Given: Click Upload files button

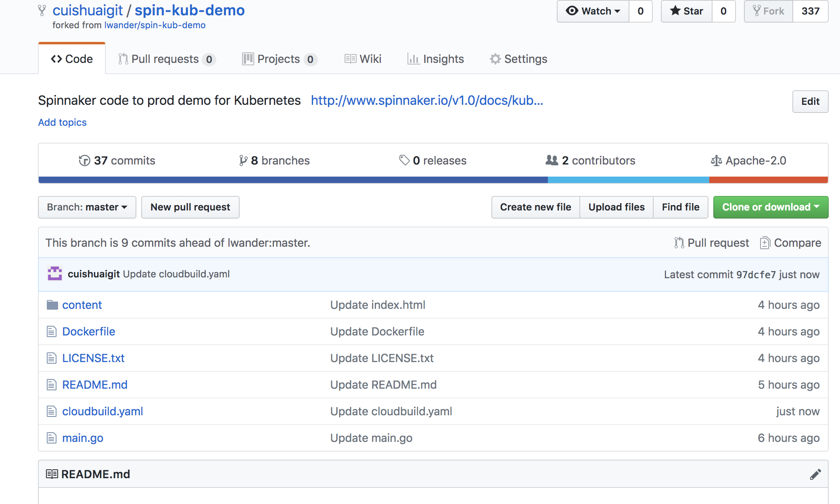Looking at the screenshot, I should (x=616, y=207).
